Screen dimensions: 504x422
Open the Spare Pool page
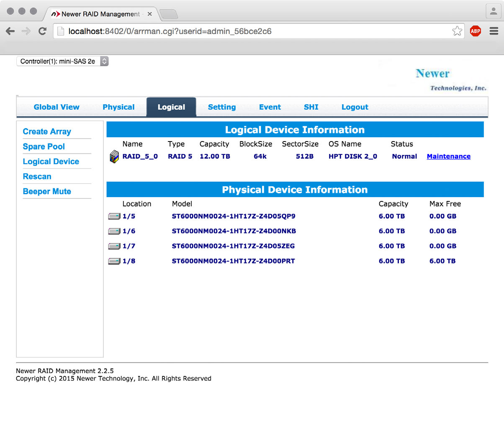[x=44, y=147]
